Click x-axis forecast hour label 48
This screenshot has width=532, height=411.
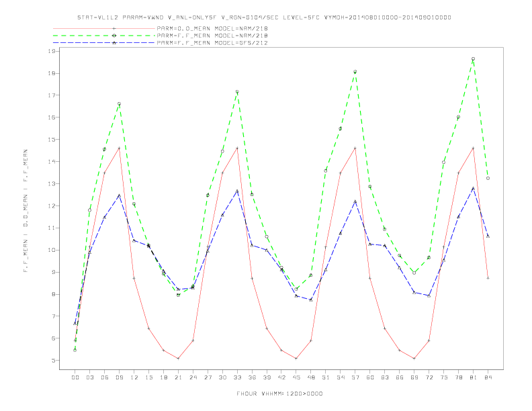tap(311, 377)
